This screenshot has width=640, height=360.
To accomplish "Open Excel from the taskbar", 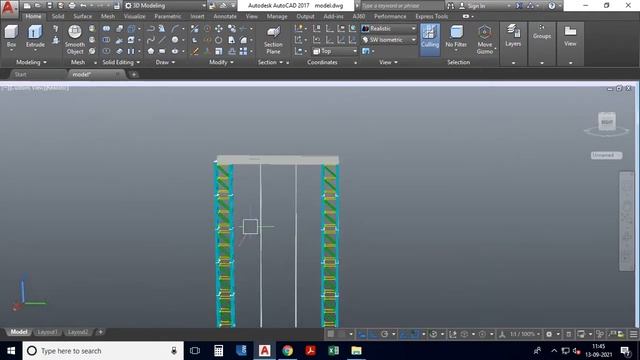I will [333, 351].
